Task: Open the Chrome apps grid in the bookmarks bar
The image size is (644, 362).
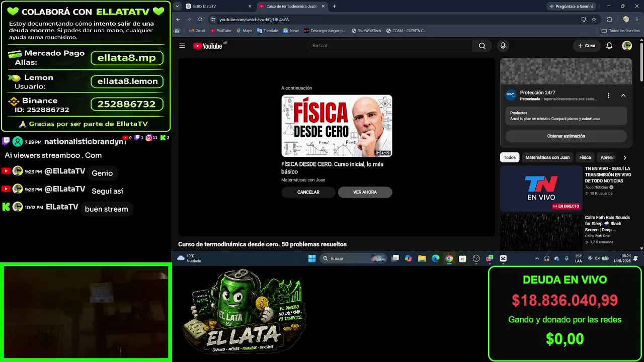Action: pos(177,31)
